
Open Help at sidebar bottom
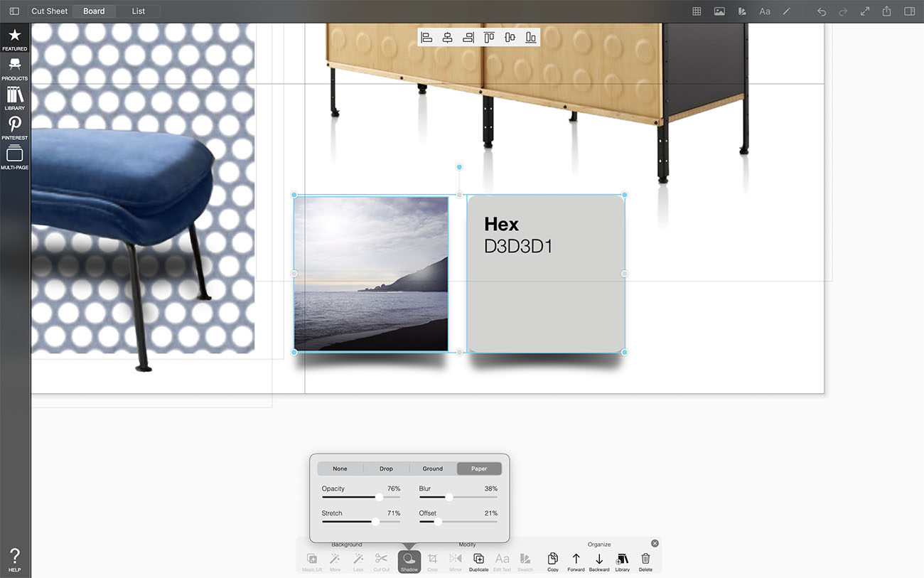(x=14, y=560)
